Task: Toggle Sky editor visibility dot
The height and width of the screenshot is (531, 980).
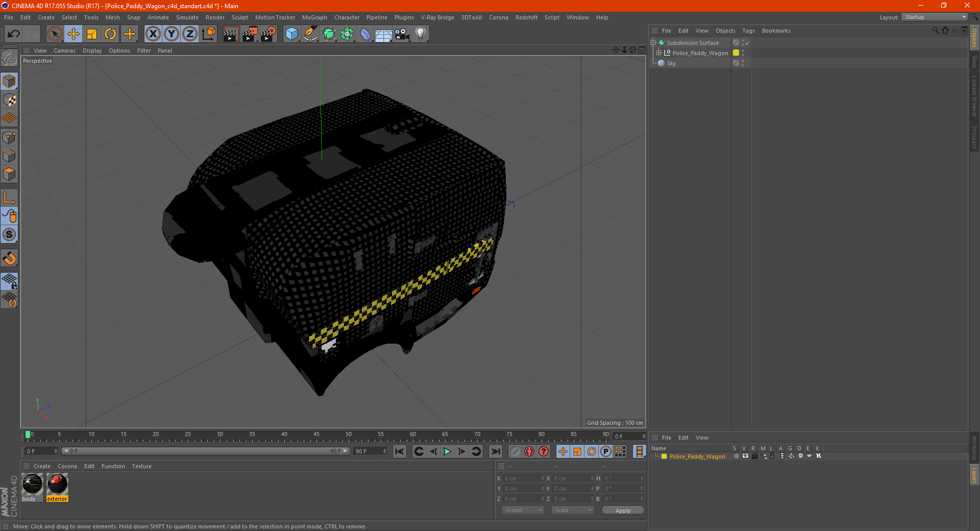Action: (743, 61)
